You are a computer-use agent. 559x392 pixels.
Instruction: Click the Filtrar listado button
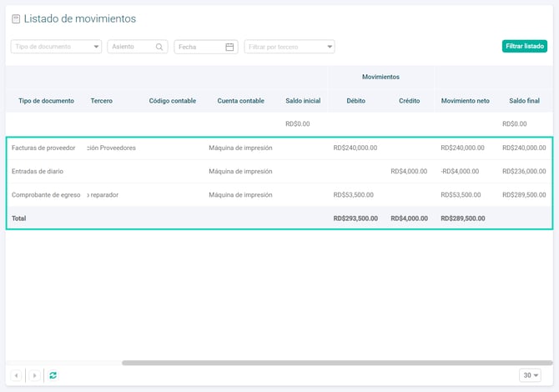(525, 46)
